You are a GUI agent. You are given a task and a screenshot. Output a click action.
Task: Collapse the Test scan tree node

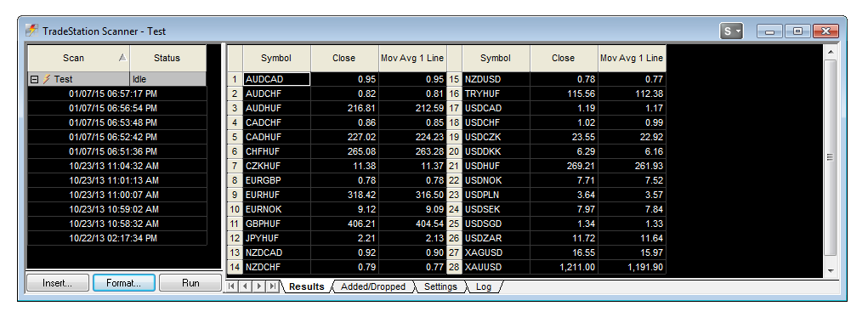(x=34, y=80)
